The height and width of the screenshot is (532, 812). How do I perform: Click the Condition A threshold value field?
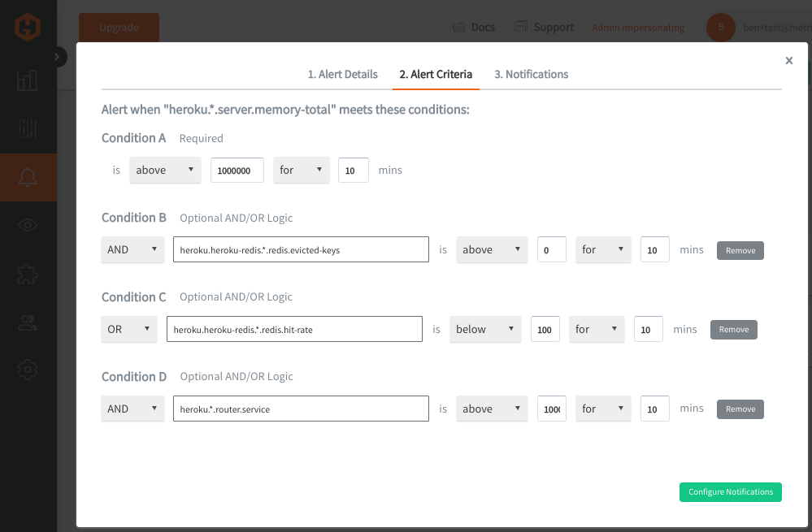tap(237, 171)
